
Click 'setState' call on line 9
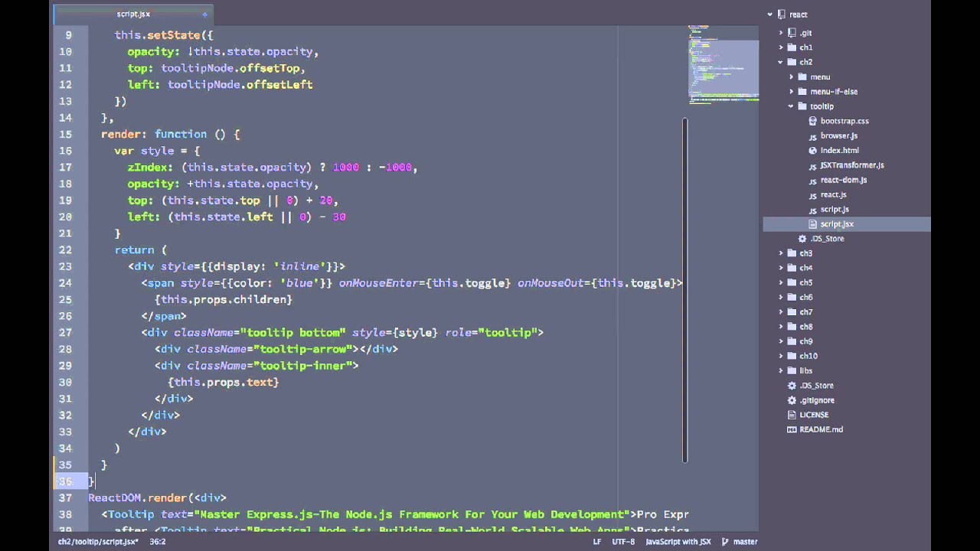175,34
